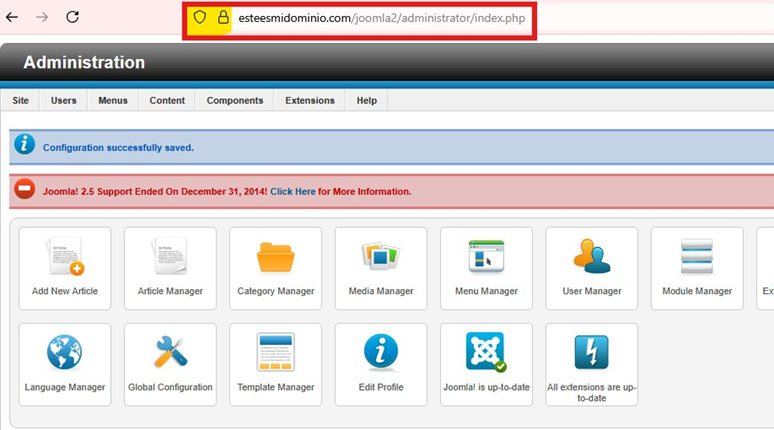The height and width of the screenshot is (430, 774).
Task: Open the Components menu
Action: [x=235, y=100]
